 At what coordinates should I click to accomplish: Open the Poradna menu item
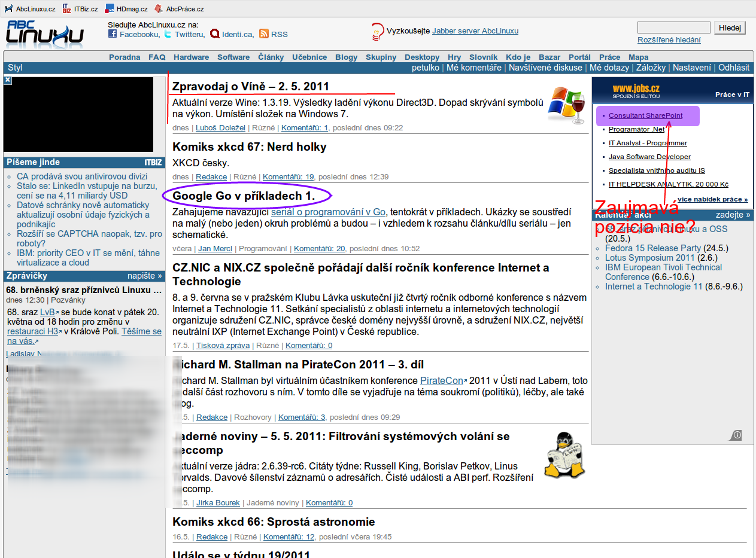click(125, 57)
